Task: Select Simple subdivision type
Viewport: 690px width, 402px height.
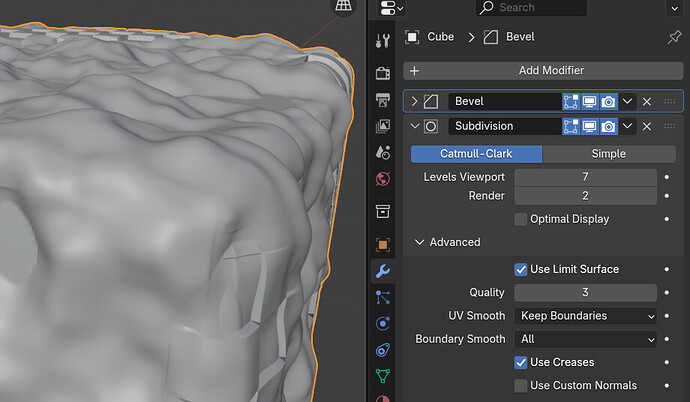Action: [x=609, y=154]
